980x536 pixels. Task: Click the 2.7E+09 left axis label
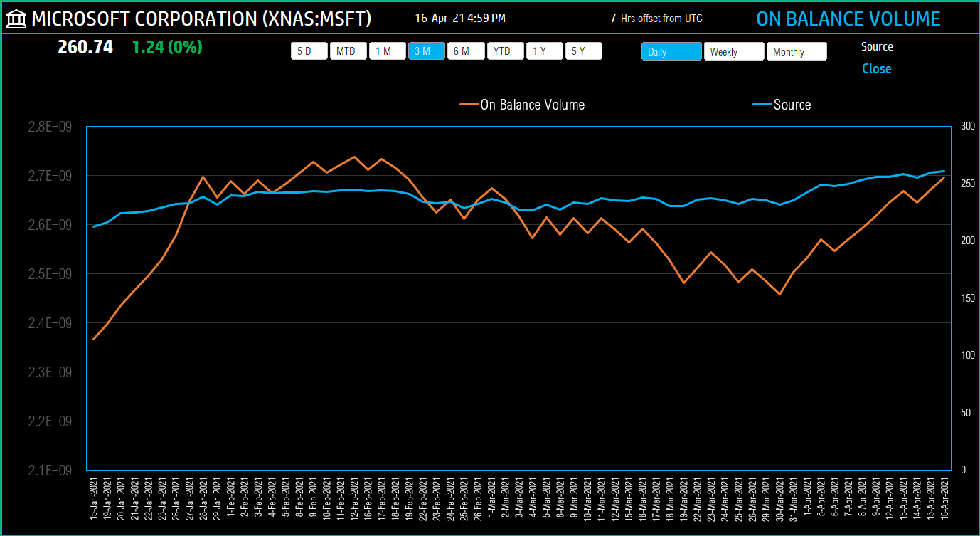coord(51,176)
